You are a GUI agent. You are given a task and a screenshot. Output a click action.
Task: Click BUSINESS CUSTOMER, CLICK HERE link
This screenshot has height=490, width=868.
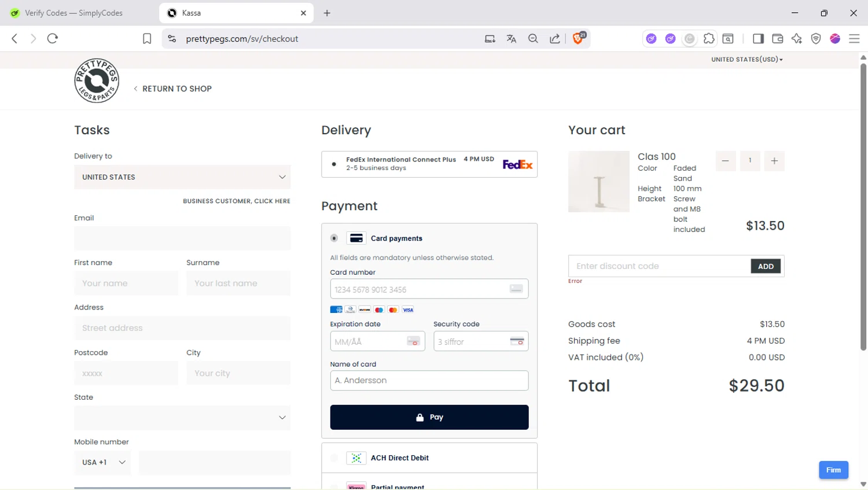coord(237,201)
